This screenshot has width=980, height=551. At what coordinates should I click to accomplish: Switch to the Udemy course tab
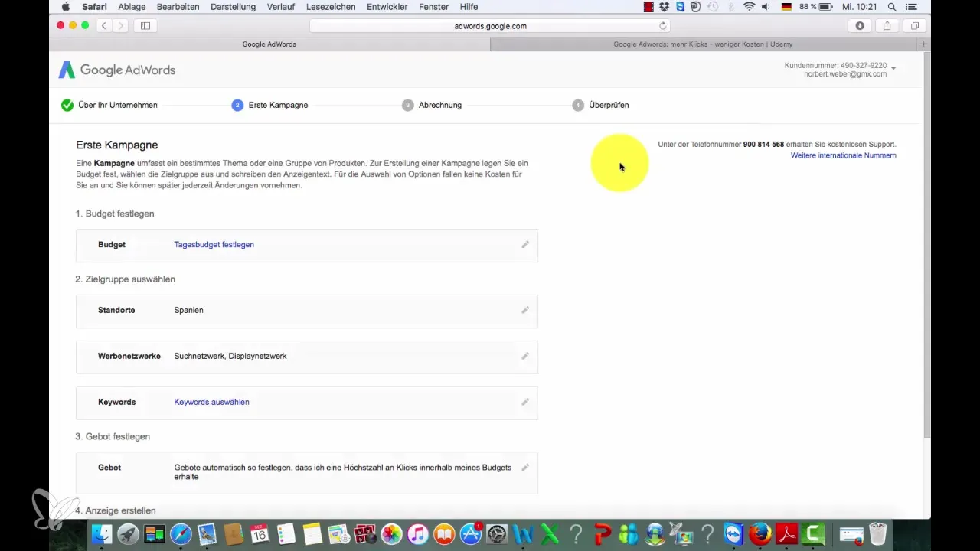tap(704, 44)
